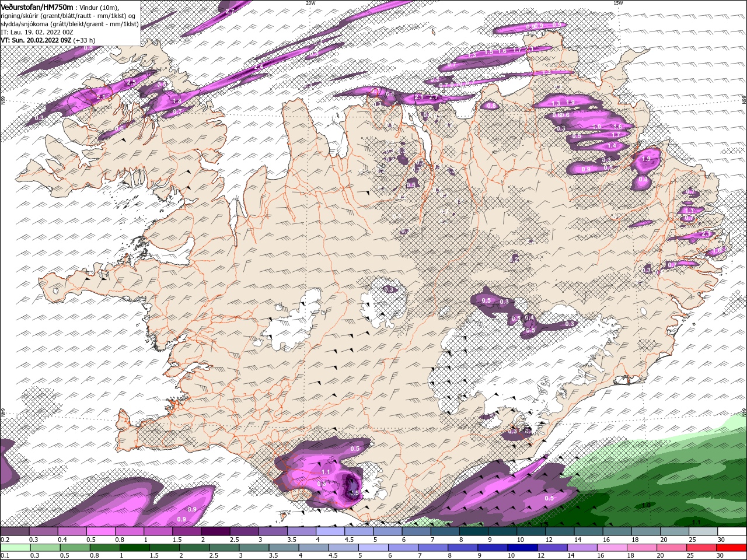Pick the navy blue swatch at 10 in rain legend
Image resolution: width=747 pixels, height=560 pixels.
(x=522, y=548)
